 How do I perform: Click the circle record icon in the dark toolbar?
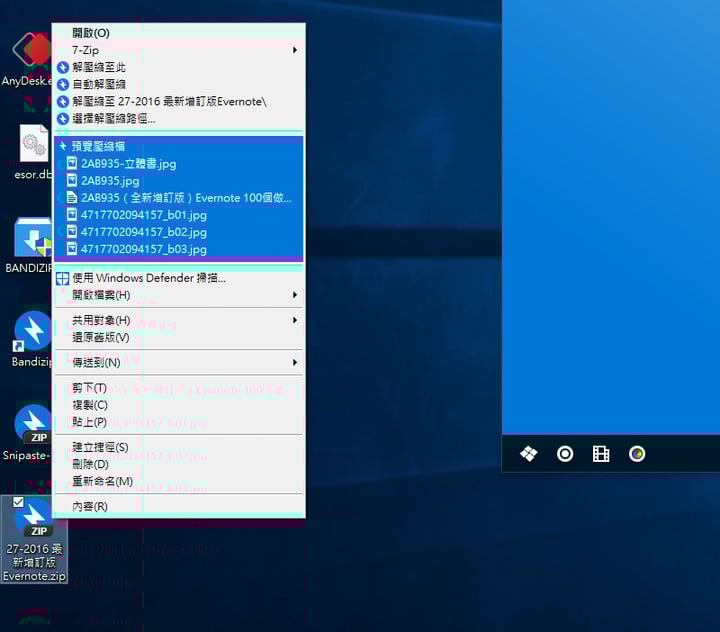(565, 454)
